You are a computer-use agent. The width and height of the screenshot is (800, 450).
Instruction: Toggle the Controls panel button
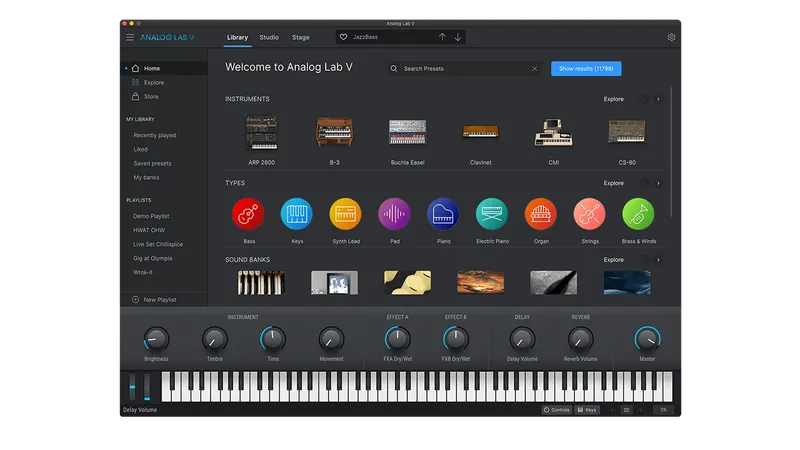557,410
